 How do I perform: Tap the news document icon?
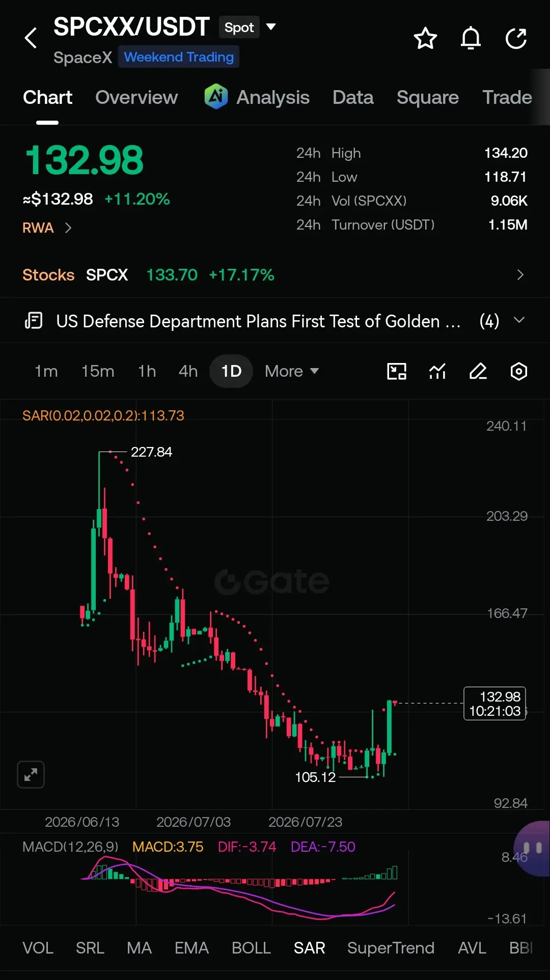coord(34,321)
